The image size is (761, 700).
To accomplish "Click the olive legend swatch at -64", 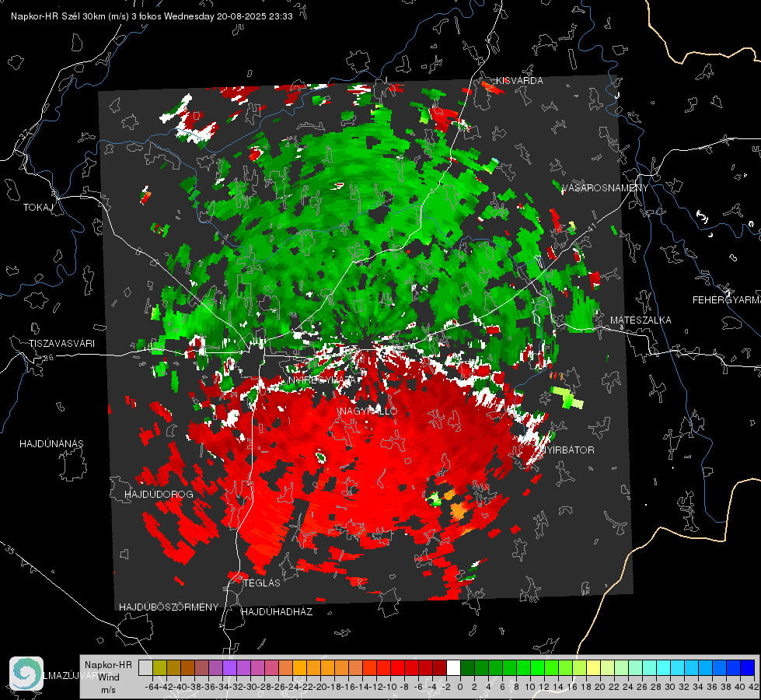I will point(159,667).
